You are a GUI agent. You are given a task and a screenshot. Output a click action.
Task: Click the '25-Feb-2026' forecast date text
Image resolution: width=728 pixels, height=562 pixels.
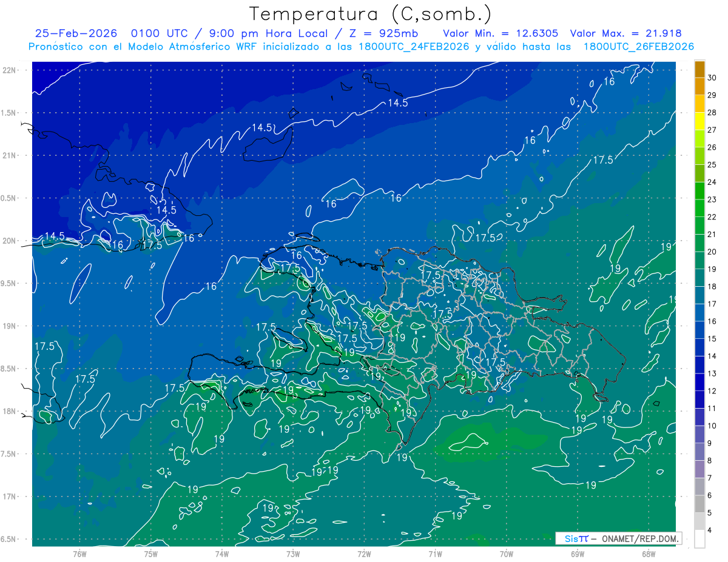(x=76, y=34)
